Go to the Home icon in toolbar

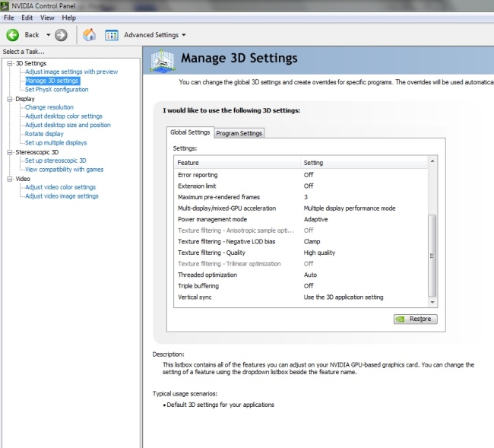(90, 35)
